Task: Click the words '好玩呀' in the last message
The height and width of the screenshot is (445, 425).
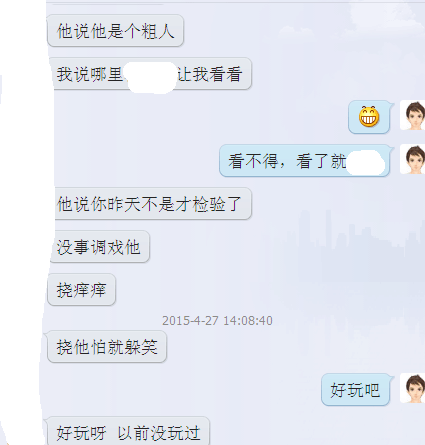Action: pyautogui.click(x=81, y=433)
